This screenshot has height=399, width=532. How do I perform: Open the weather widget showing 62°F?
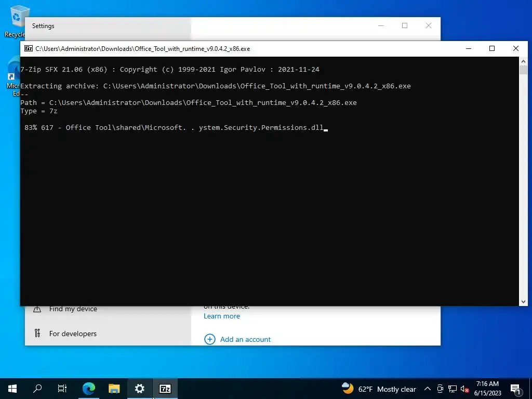pos(379,389)
